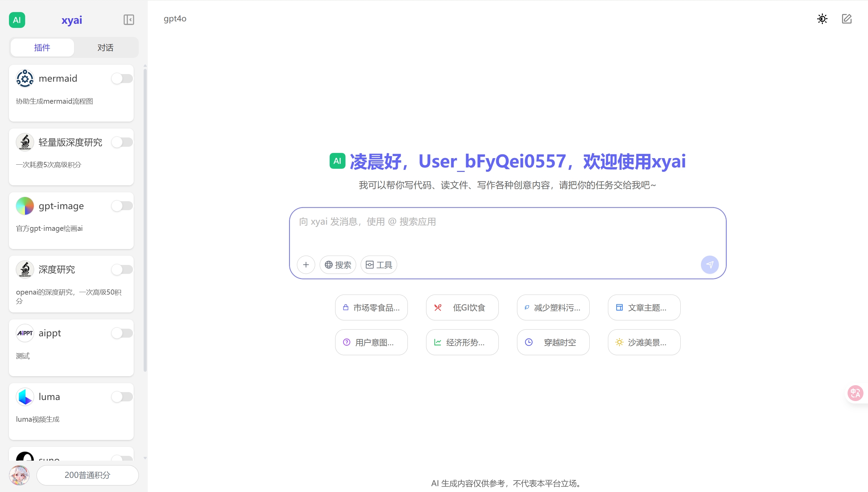Image resolution: width=868 pixels, height=492 pixels.
Task: Enable the luma video generation toggle
Action: (122, 397)
